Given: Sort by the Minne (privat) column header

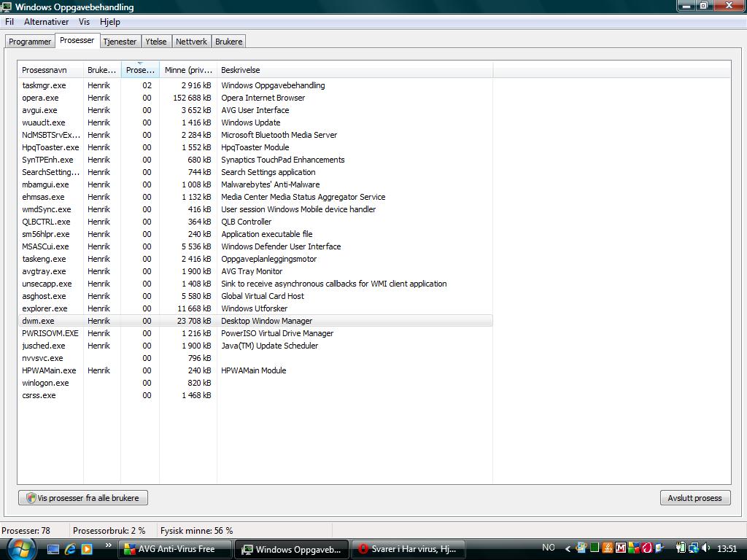Looking at the screenshot, I should click(188, 69).
